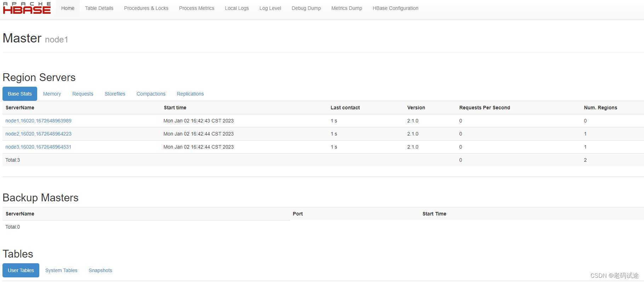Click node3 start time cell
This screenshot has width=644, height=282.
tap(199, 147)
